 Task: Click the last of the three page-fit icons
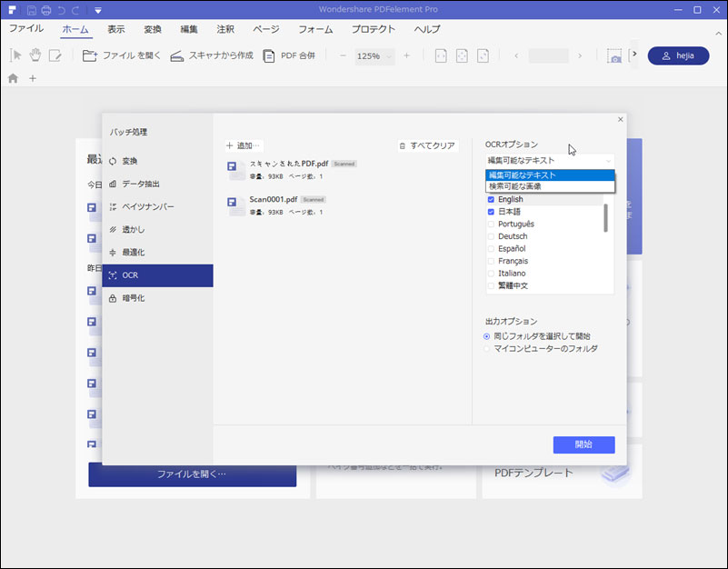click(483, 55)
